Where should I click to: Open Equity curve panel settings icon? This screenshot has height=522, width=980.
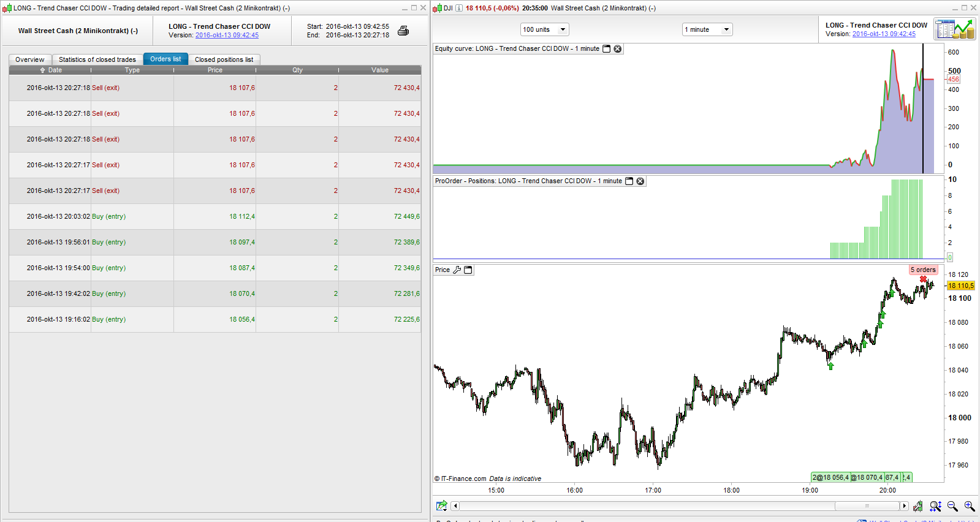(607, 49)
